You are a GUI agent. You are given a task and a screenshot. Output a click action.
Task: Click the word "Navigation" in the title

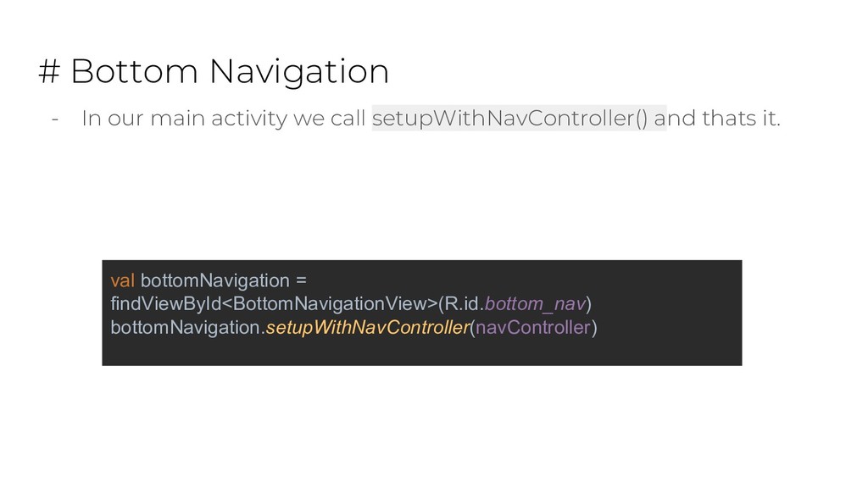coord(299,72)
